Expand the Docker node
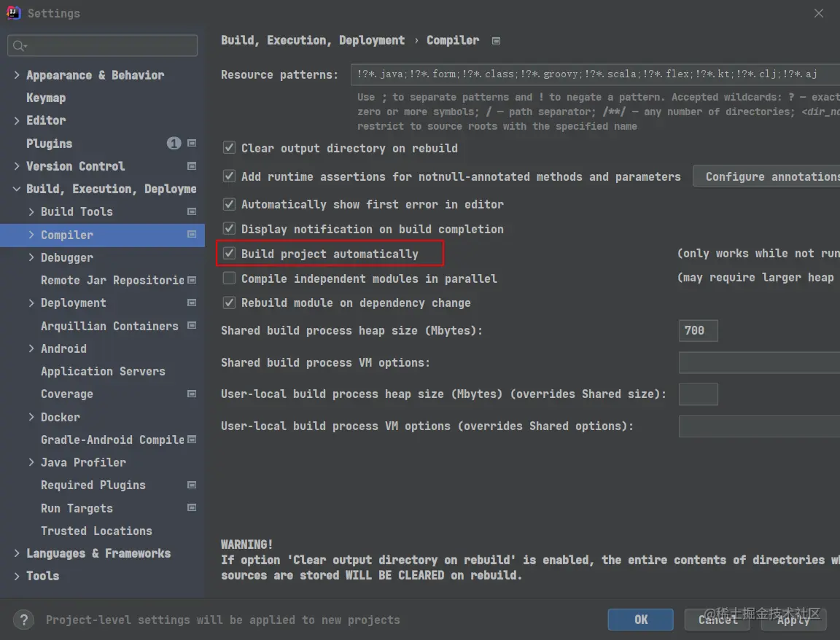 click(31, 417)
